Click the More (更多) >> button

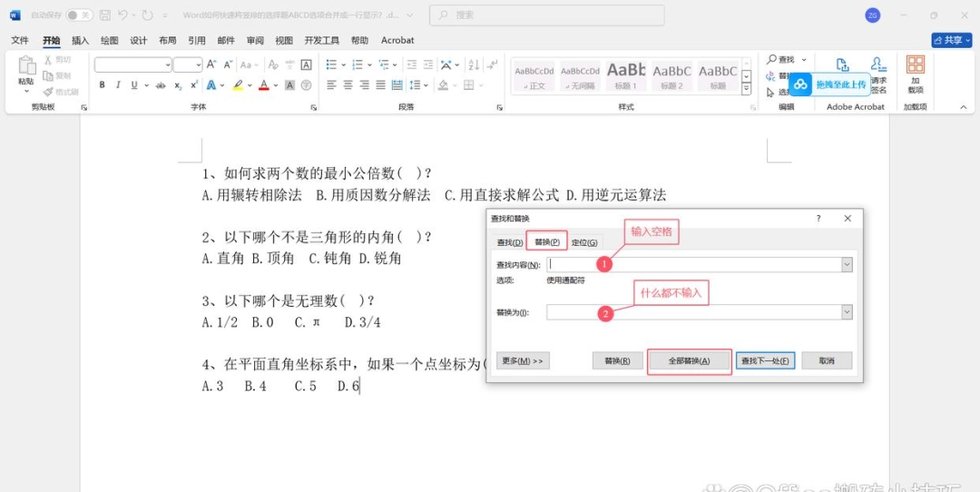(x=524, y=360)
